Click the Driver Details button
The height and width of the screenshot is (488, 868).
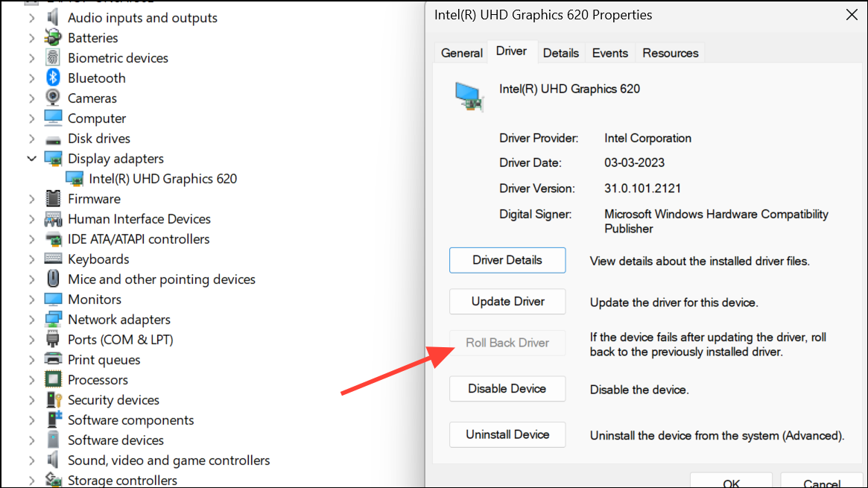507,260
